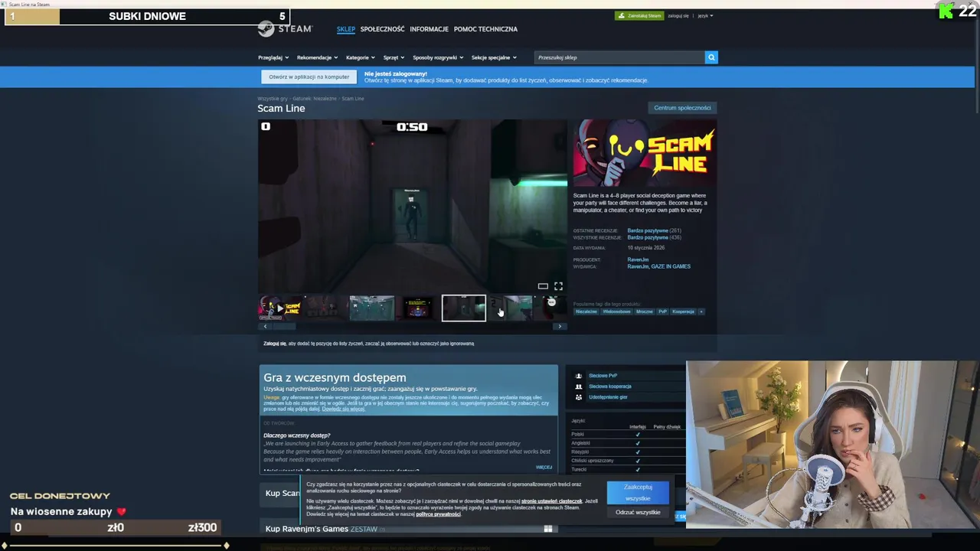Image resolution: width=980 pixels, height=551 pixels.
Task: Click Wszystkie gry breadcrumb
Action: pos(273,99)
